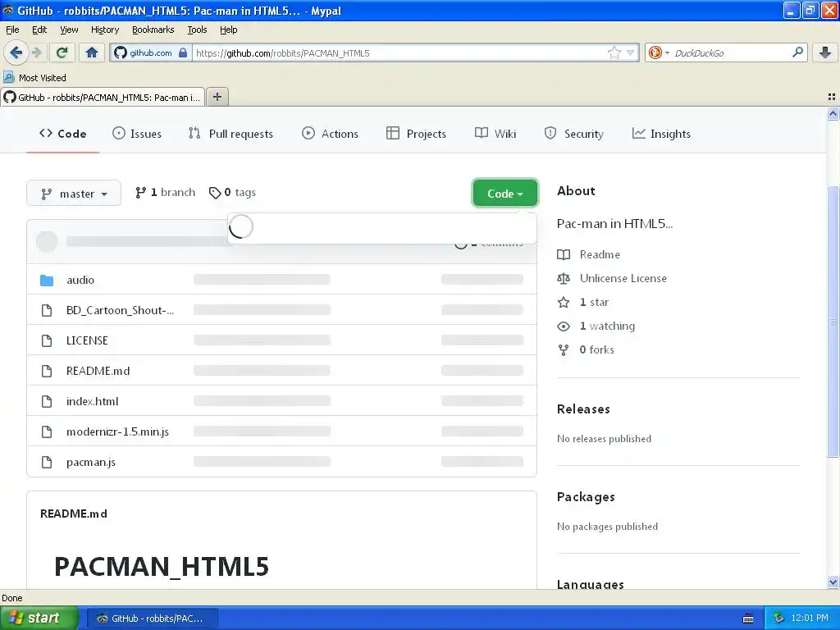Open the Releases heading link
This screenshot has width=840, height=630.
[583, 409]
